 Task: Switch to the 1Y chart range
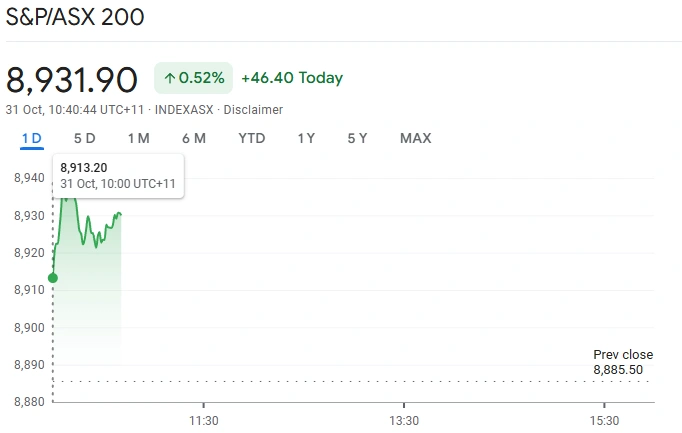(x=306, y=138)
